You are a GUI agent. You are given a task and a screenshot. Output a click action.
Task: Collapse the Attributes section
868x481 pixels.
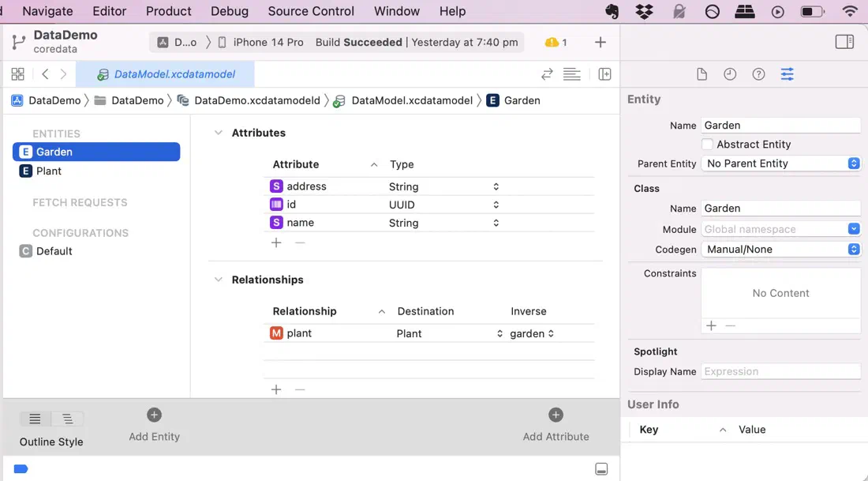point(218,133)
